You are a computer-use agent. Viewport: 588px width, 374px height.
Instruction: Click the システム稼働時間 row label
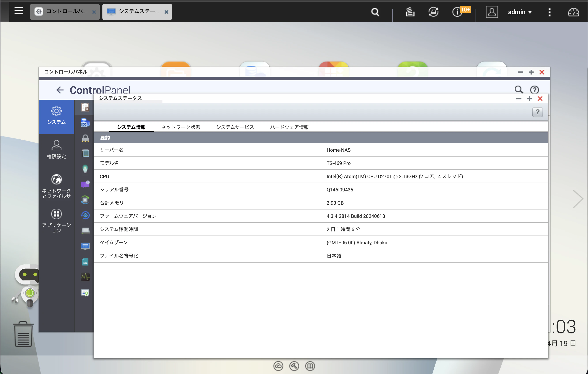pyautogui.click(x=119, y=229)
